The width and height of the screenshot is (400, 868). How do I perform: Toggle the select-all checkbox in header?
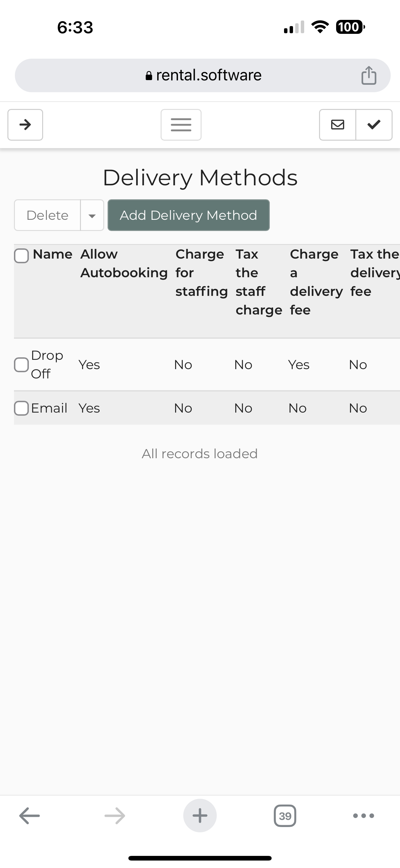[21, 255]
